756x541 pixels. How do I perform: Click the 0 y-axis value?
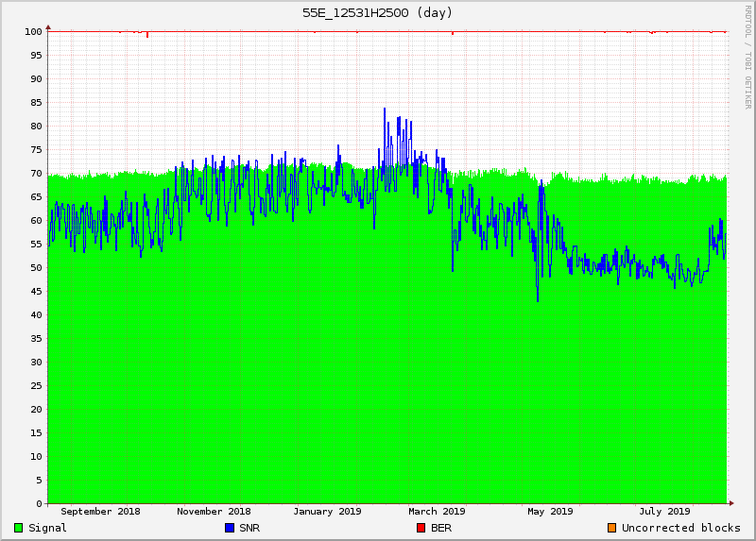pos(39,504)
